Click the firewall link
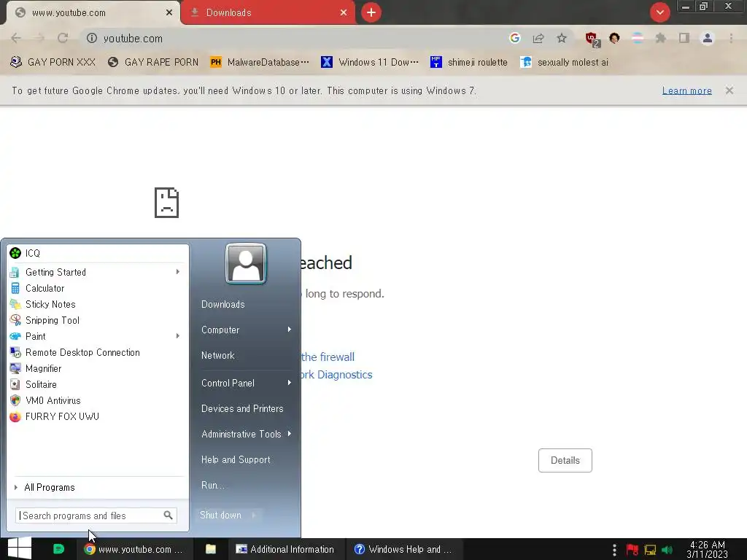This screenshot has height=560, width=747. [328, 357]
